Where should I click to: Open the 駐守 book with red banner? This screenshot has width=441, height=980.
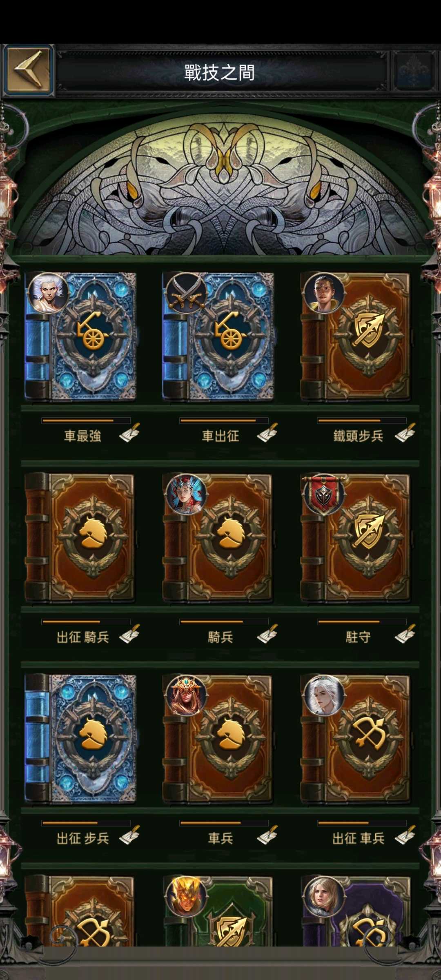pyautogui.click(x=355, y=537)
